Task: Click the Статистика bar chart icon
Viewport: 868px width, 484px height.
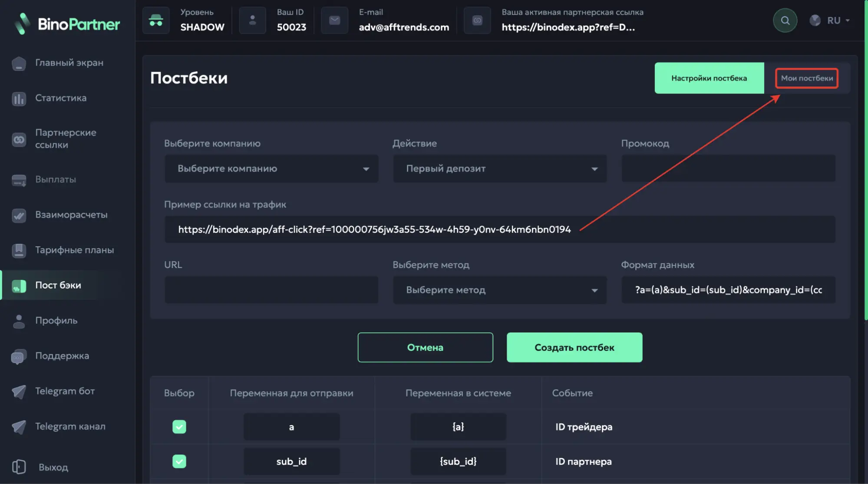Action: pos(19,99)
